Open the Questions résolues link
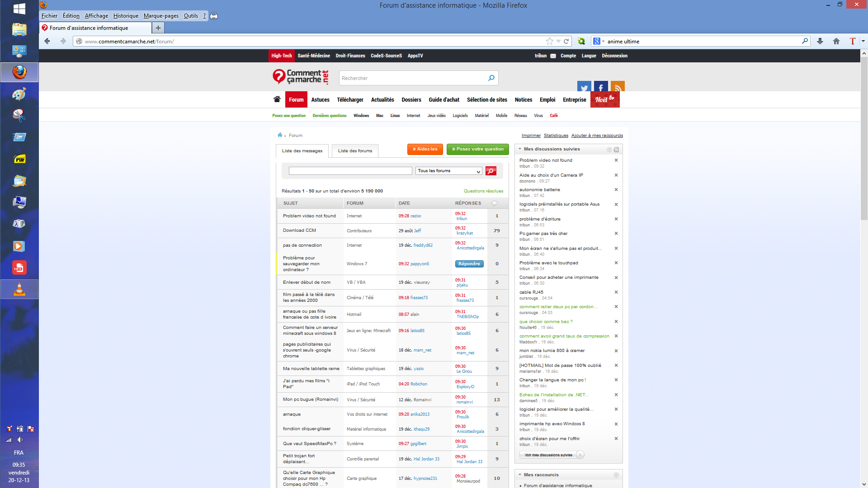The image size is (868, 488). click(483, 191)
